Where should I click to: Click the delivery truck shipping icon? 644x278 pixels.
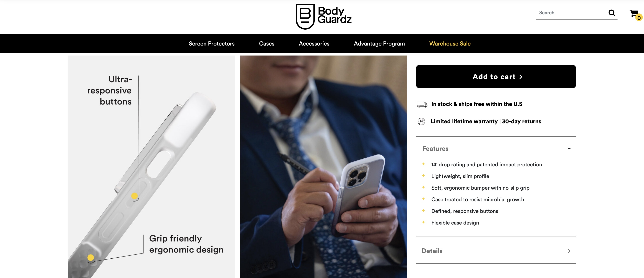(422, 104)
